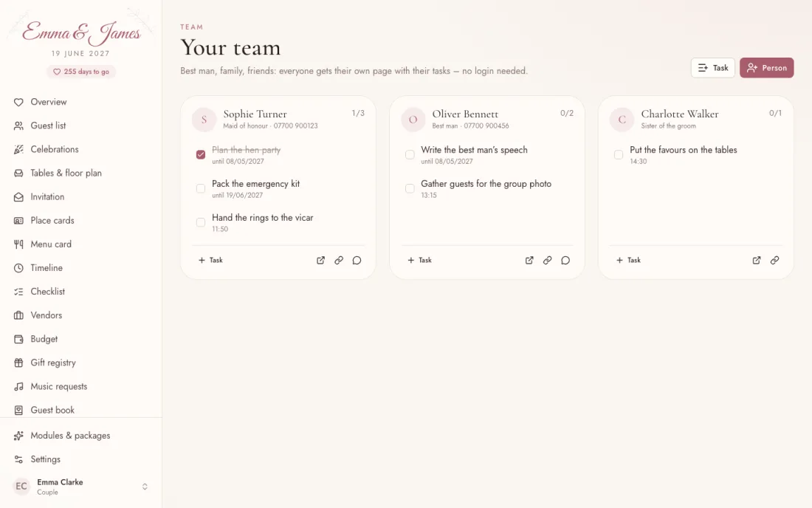Copy link icon on Oliver Bennett's card
812x508 pixels.
tap(548, 260)
